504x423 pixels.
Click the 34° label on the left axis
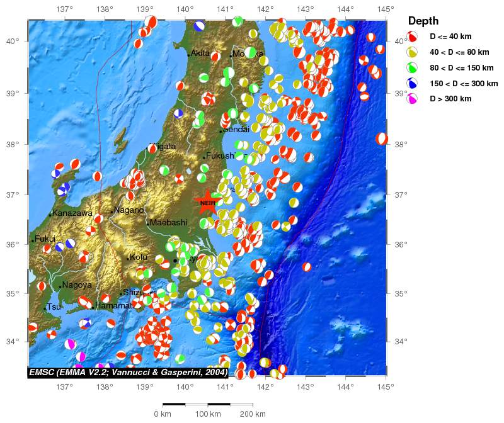pos(13,341)
